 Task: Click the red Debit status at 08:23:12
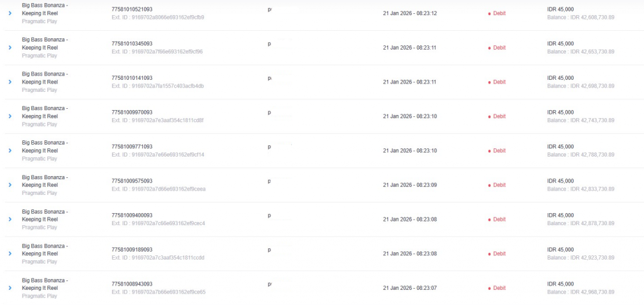[x=499, y=13]
